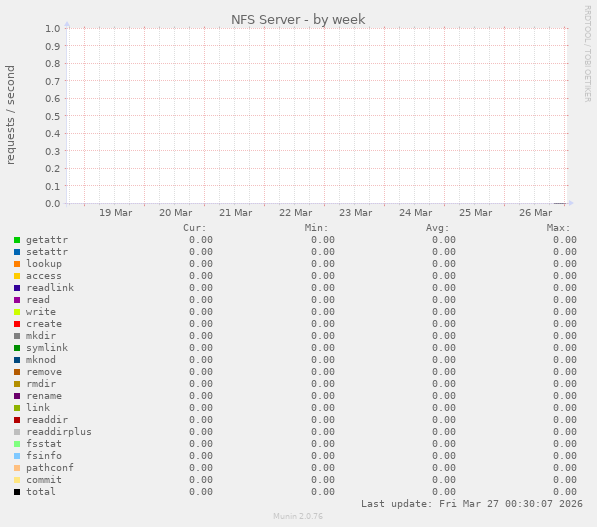Click the 'access' legend label
597x527 pixels.
pyautogui.click(x=44, y=276)
